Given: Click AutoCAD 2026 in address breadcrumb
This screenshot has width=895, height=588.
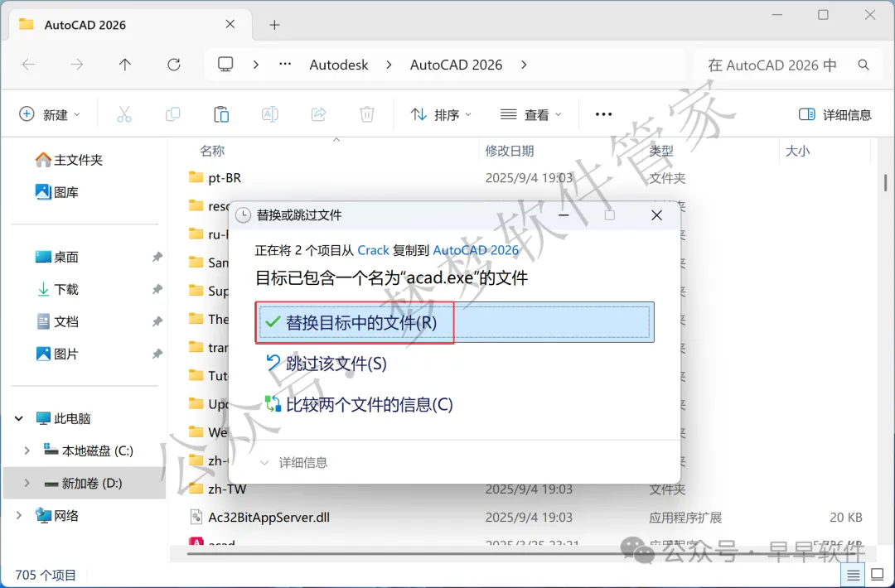Looking at the screenshot, I should point(456,65).
